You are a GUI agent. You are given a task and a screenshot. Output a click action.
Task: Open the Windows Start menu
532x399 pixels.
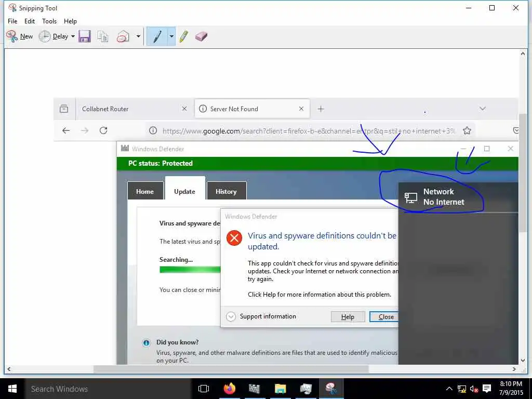(x=12, y=389)
